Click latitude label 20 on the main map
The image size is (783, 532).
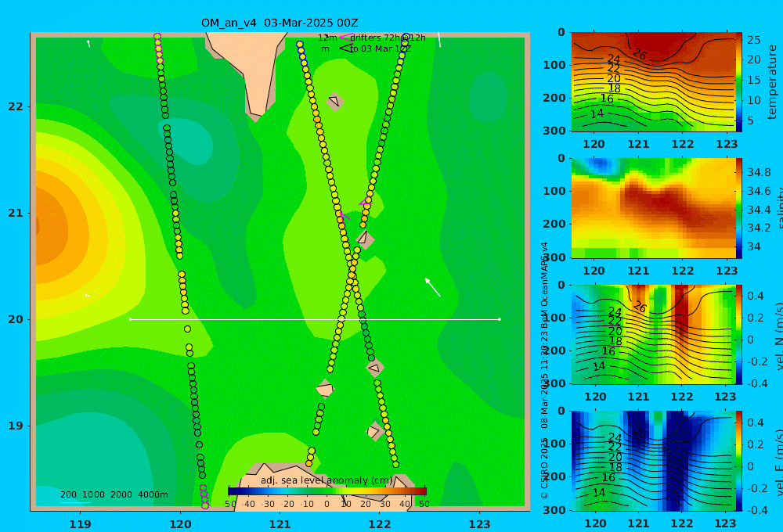tap(16, 319)
